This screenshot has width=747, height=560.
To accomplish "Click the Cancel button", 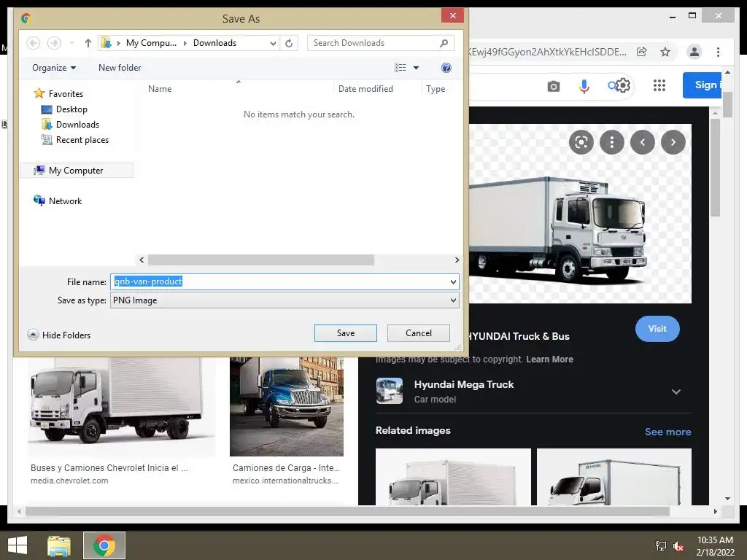I will tap(418, 333).
